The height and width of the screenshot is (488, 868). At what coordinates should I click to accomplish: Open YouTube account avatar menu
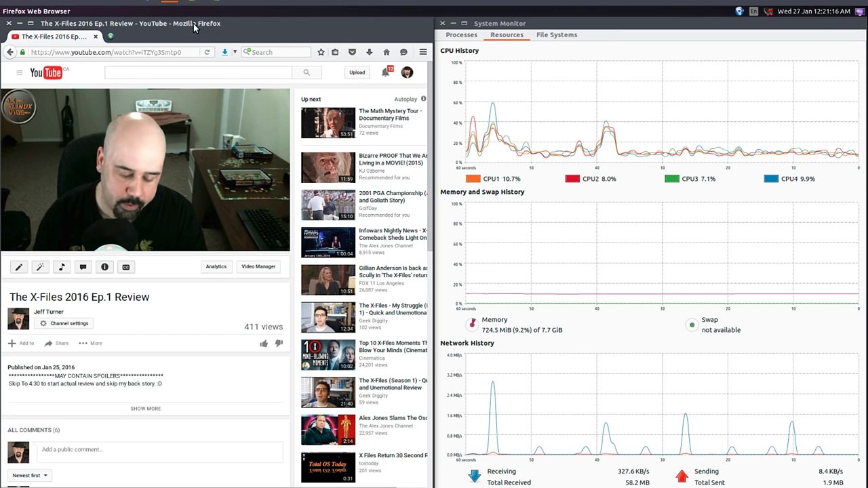[x=407, y=73]
